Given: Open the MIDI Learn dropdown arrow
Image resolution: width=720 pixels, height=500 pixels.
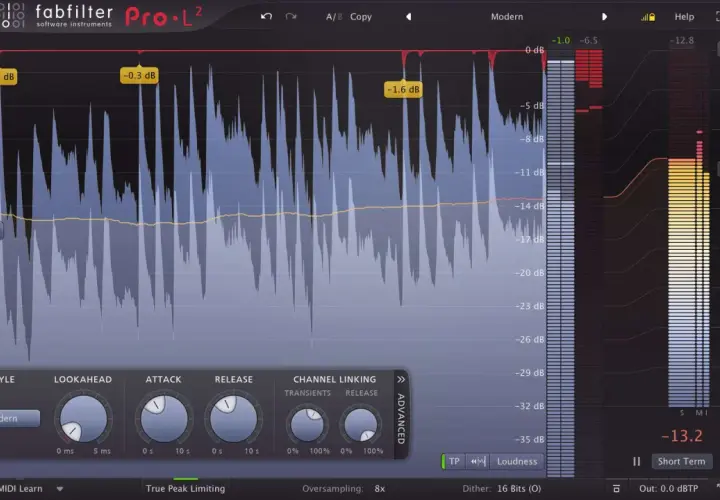Looking at the screenshot, I should (x=60, y=489).
